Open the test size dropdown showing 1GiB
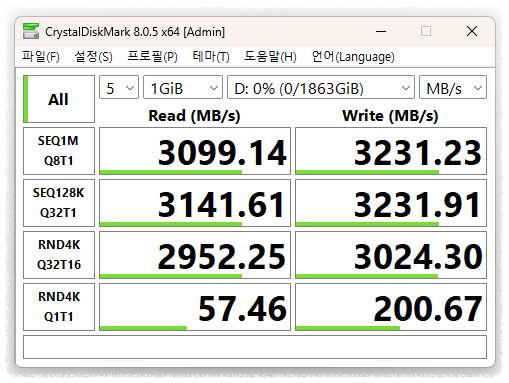Viewport: 509px width, 383px height. click(183, 87)
